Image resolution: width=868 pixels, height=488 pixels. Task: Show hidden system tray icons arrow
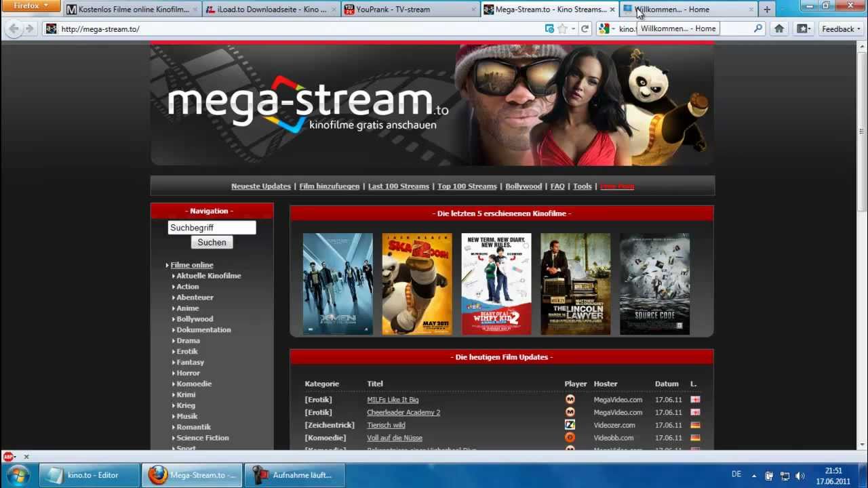click(754, 476)
